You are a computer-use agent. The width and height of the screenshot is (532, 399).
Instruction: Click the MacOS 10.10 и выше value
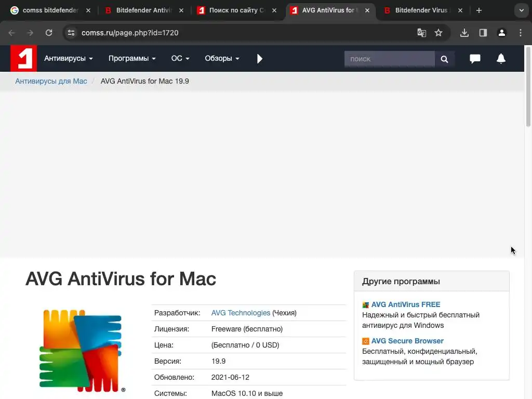pos(247,394)
